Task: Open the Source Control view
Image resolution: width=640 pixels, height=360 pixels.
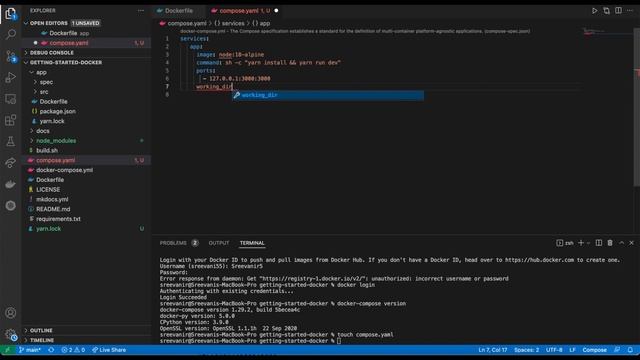Action: tap(11, 56)
